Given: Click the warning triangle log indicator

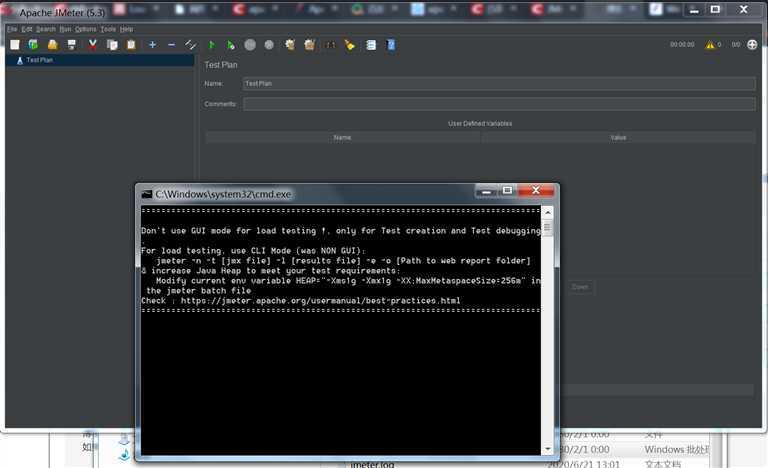Looking at the screenshot, I should pyautogui.click(x=710, y=45).
